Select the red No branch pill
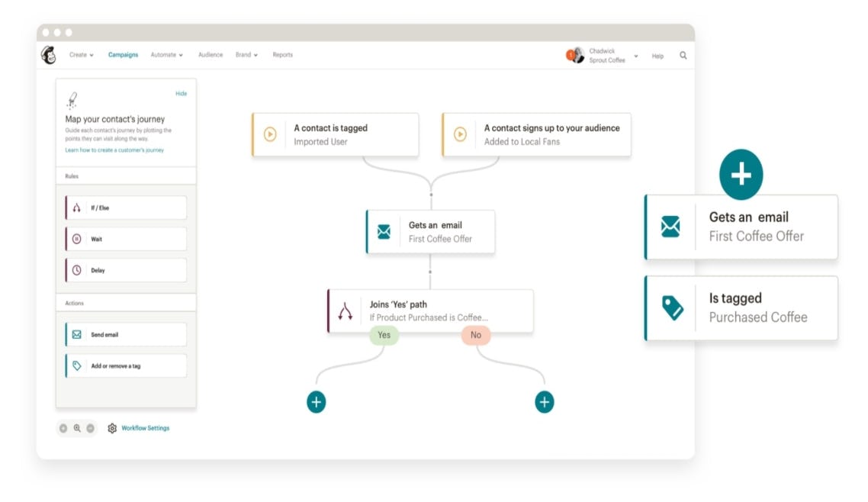Image resolution: width=868 pixels, height=502 pixels. coord(476,335)
